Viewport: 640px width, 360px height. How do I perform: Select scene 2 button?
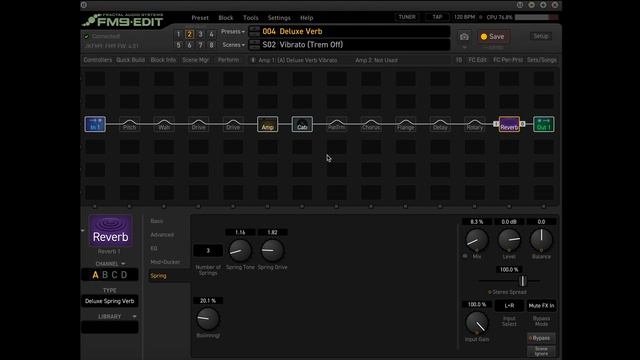pyautogui.click(x=189, y=34)
